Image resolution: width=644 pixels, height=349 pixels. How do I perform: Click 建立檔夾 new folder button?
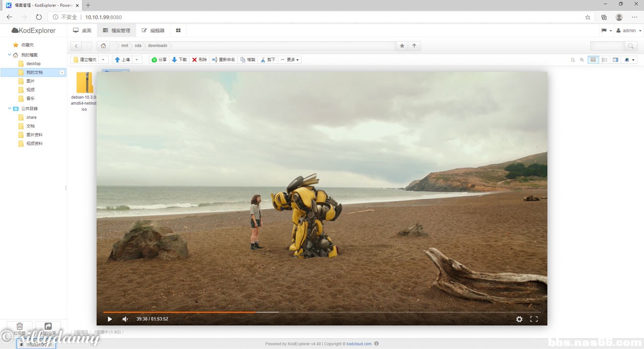[x=85, y=59]
